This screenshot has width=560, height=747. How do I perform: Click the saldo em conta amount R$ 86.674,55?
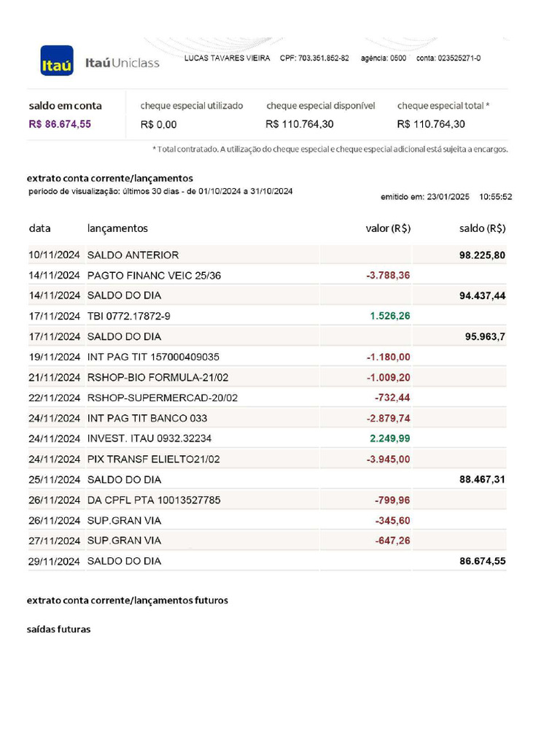(x=60, y=124)
